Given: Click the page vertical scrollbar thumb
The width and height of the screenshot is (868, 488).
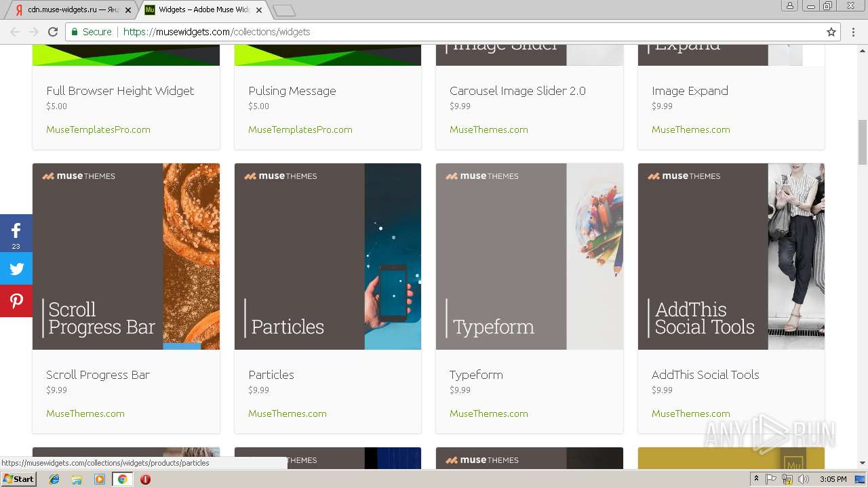Looking at the screenshot, I should [x=863, y=142].
